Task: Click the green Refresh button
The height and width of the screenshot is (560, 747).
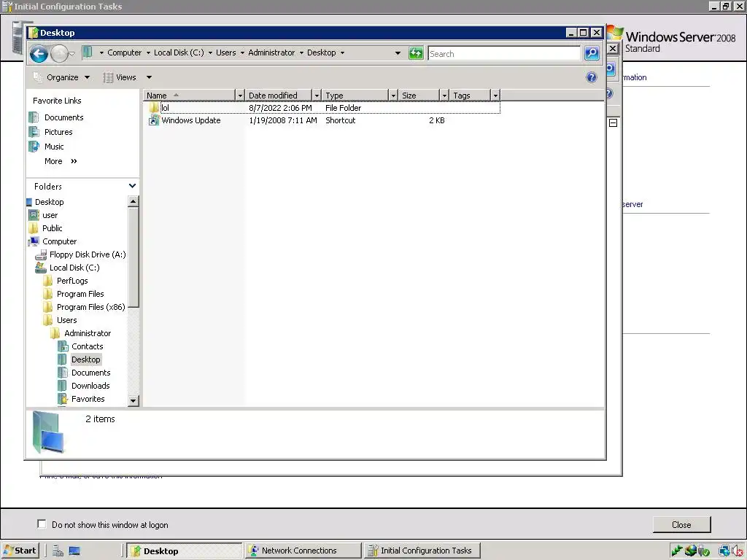Action: click(x=416, y=53)
